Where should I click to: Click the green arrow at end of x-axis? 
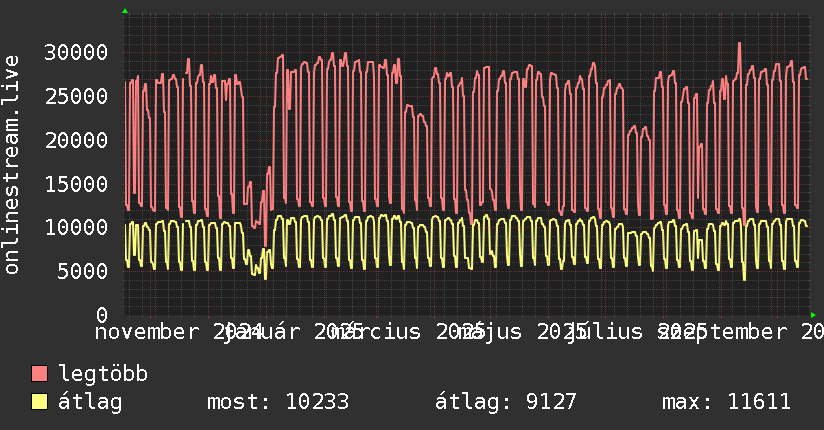pos(813,315)
